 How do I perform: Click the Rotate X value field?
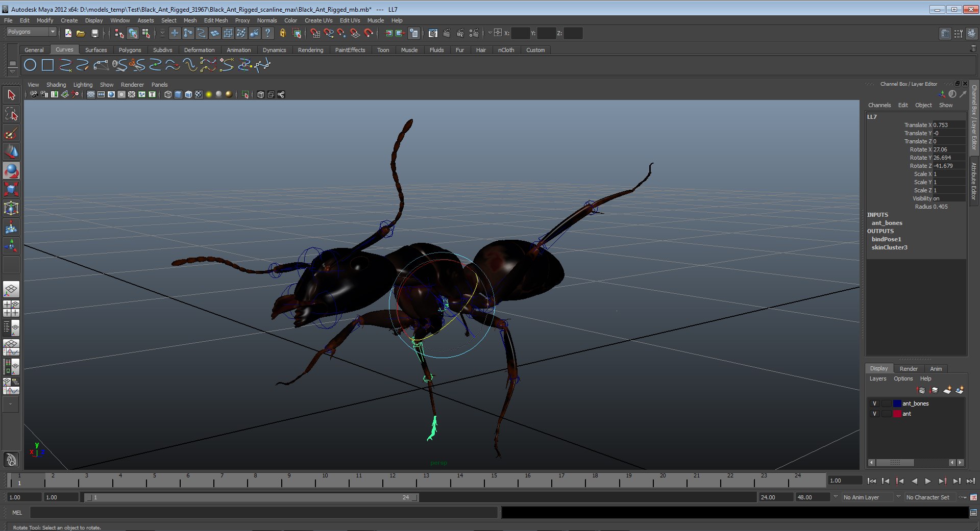tap(949, 149)
